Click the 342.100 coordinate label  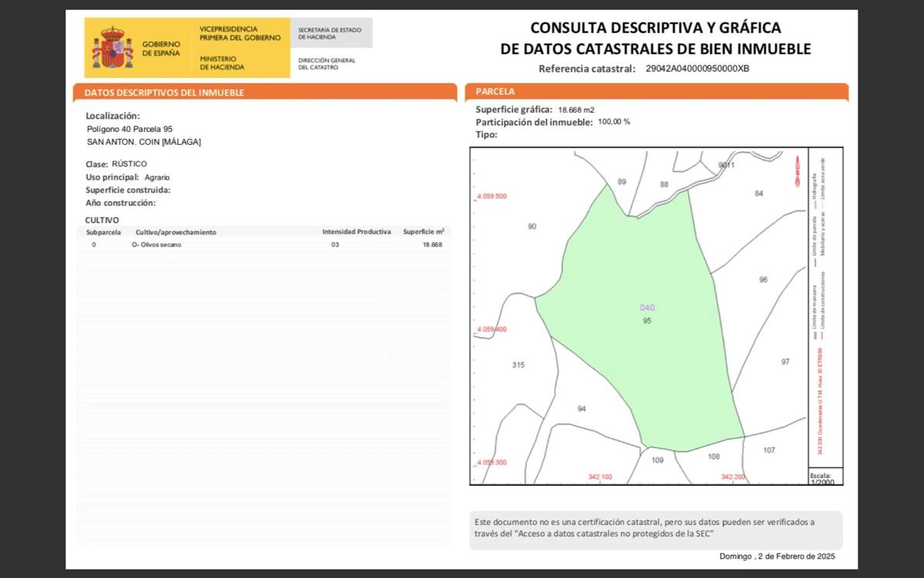click(600, 477)
